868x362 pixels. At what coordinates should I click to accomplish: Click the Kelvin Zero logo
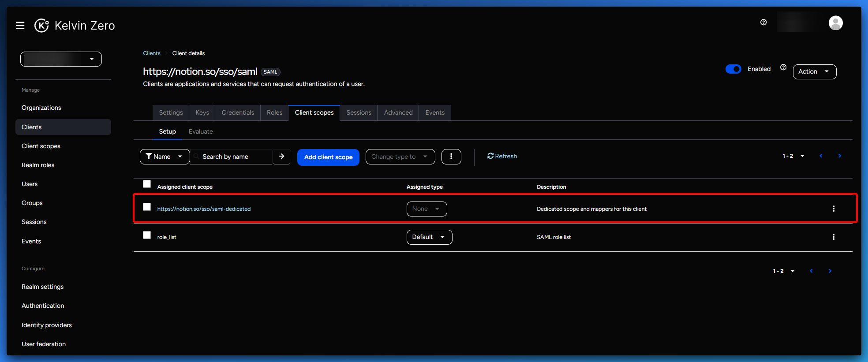point(75,26)
